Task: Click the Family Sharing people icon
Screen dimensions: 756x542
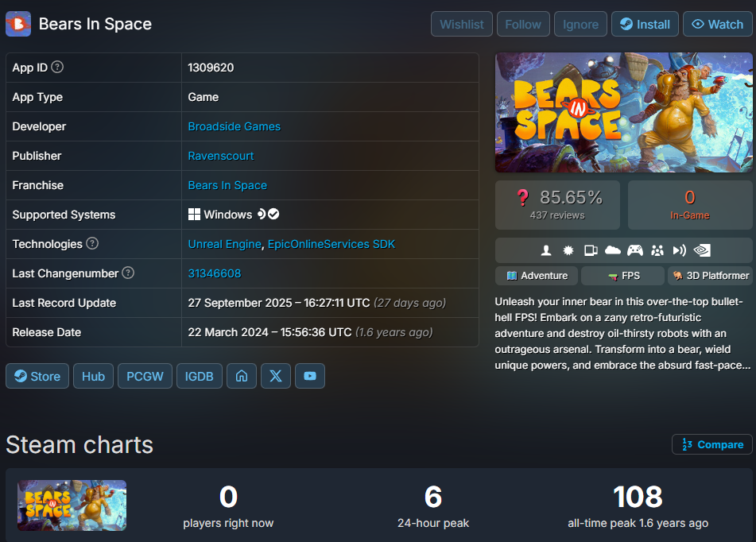Action: [657, 250]
